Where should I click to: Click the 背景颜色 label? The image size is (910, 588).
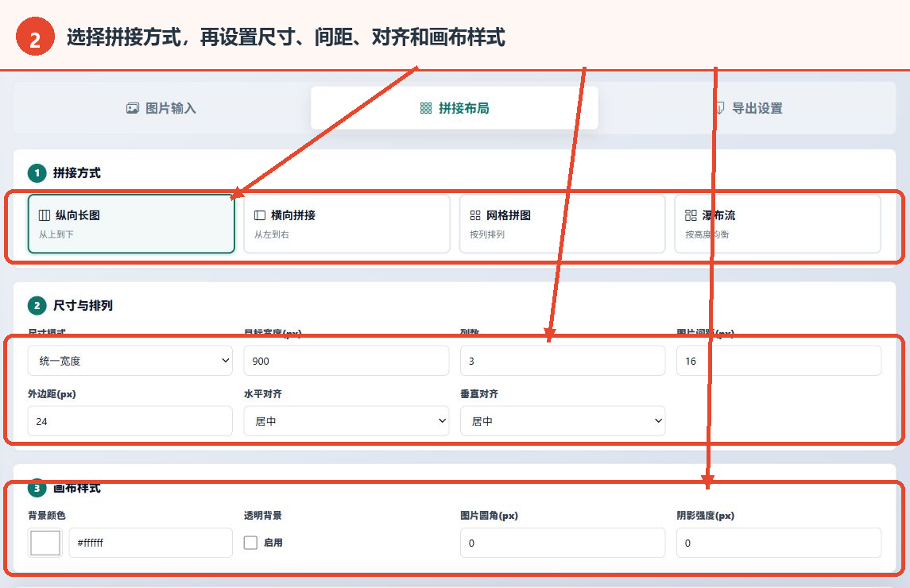click(46, 516)
